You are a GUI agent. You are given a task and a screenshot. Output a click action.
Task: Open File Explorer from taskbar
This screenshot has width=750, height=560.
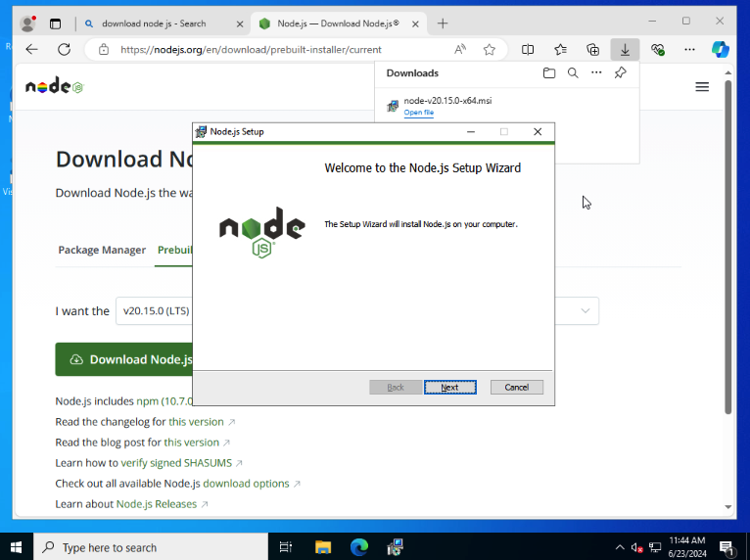pos(323,546)
